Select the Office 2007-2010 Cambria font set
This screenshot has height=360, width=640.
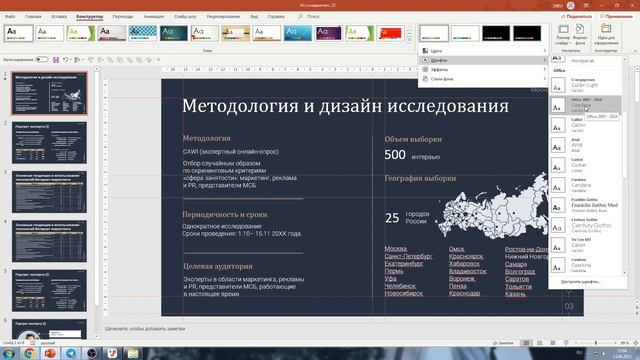(586, 105)
